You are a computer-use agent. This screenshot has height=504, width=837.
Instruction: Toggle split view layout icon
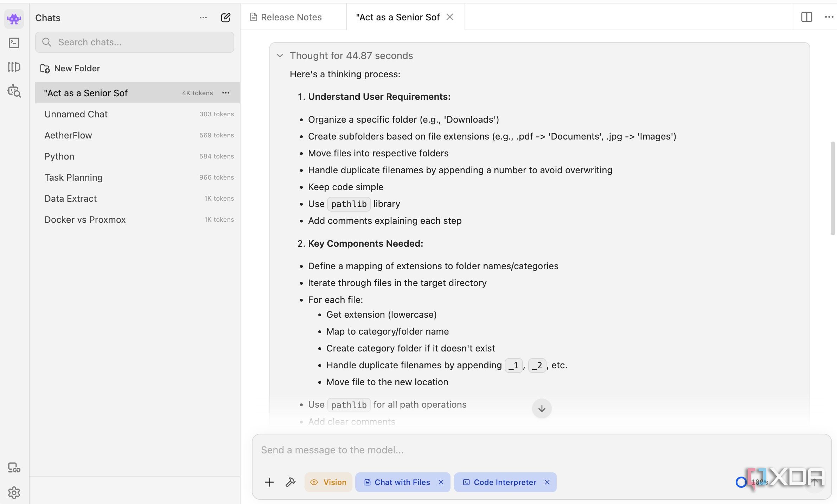(806, 17)
